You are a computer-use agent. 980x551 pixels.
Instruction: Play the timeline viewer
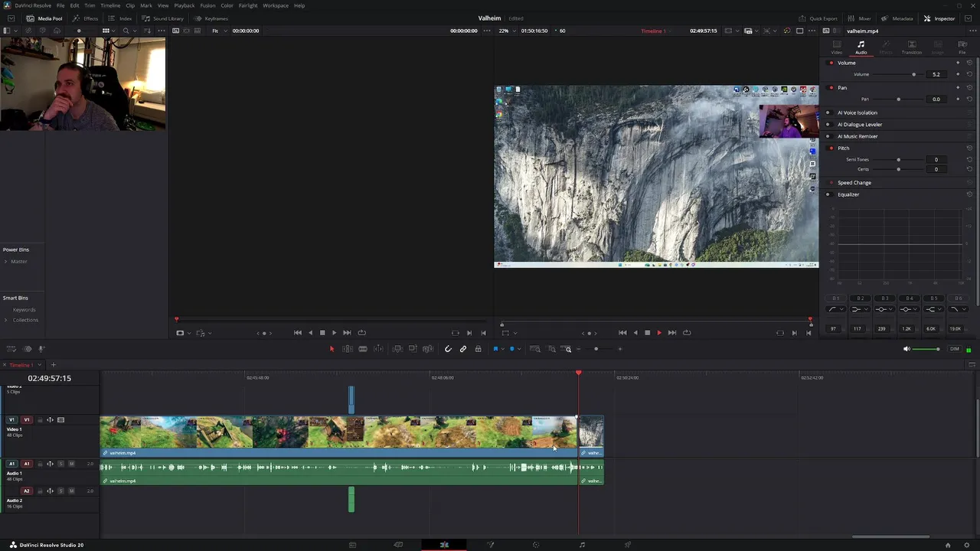(659, 333)
